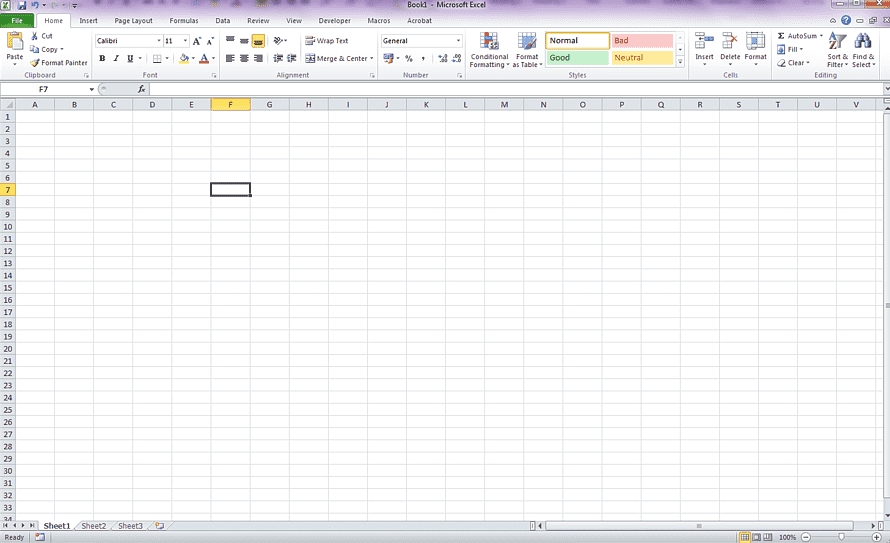Open Conditional Formatting in Styles group
This screenshot has height=543, width=890.
click(489, 49)
